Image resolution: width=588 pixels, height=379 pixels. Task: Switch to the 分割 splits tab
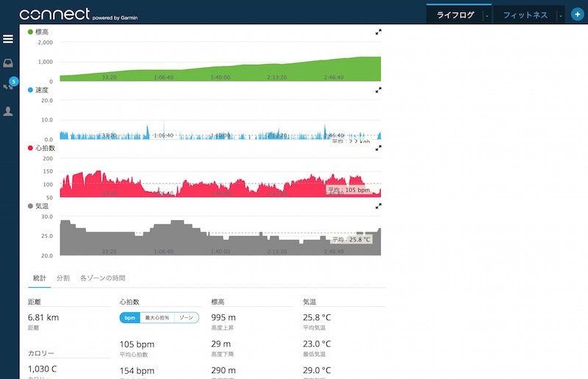point(63,278)
